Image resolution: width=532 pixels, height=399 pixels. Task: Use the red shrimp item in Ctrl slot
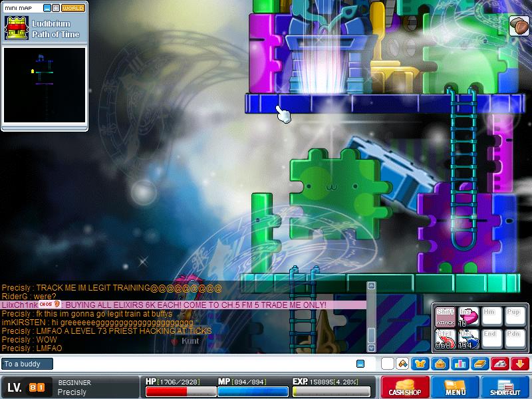(x=446, y=338)
